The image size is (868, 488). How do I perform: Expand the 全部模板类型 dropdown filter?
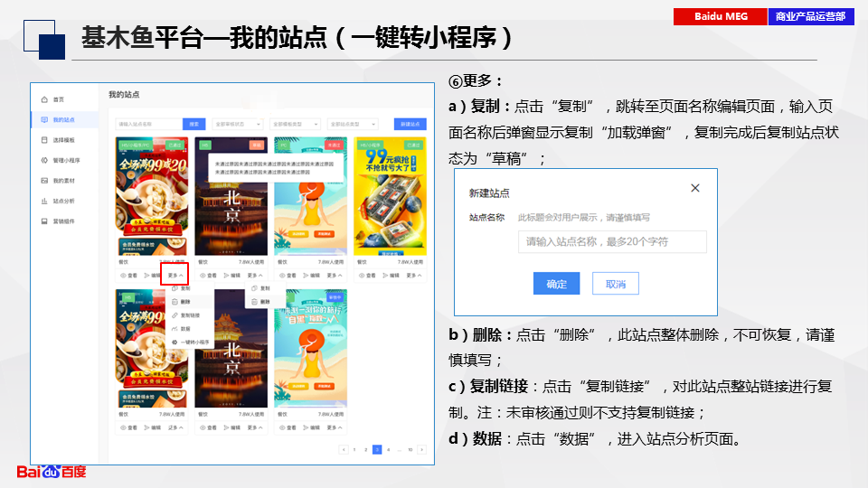(294, 124)
